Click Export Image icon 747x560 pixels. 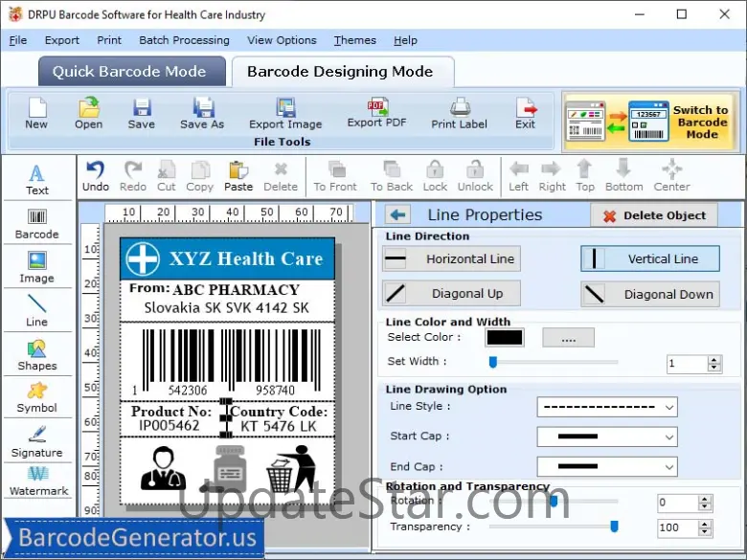pyautogui.click(x=285, y=113)
